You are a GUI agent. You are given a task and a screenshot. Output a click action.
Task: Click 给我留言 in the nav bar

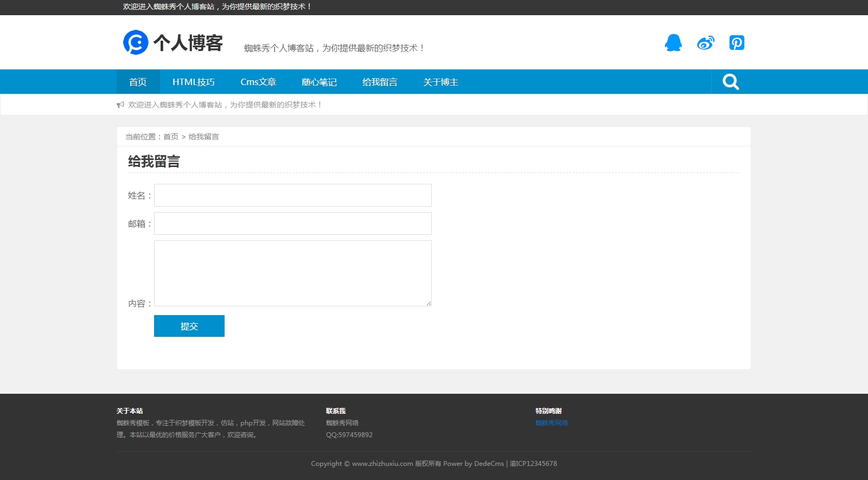coord(380,82)
